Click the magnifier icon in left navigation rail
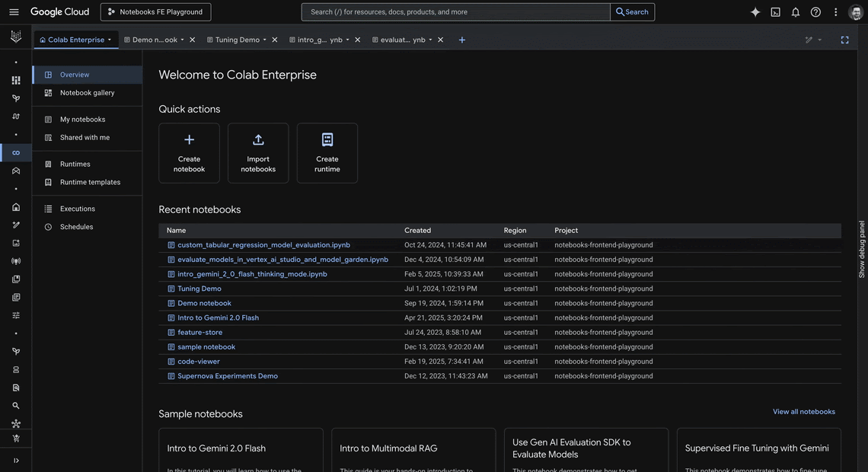This screenshot has height=472, width=868. pyautogui.click(x=16, y=406)
